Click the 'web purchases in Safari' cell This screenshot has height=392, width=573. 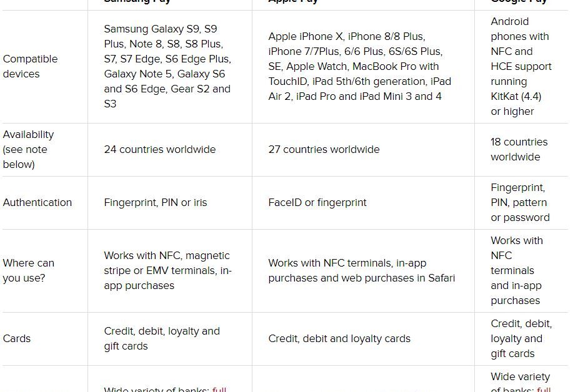[x=362, y=270]
